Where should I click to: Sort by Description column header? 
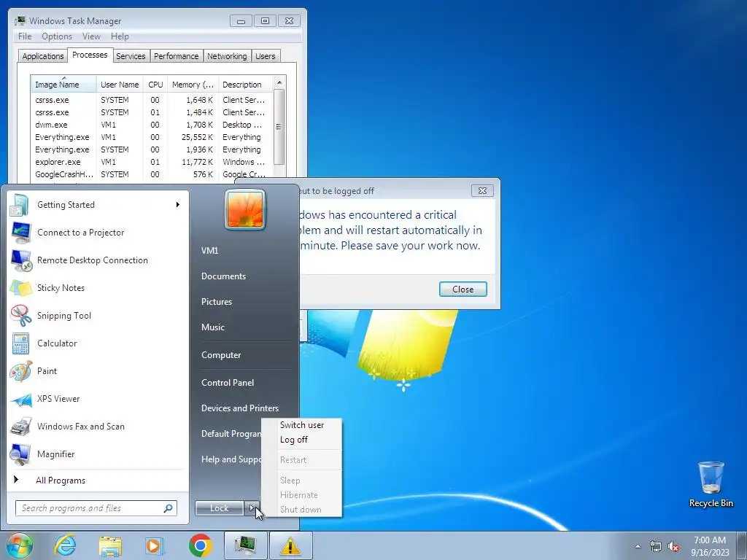pyautogui.click(x=245, y=85)
